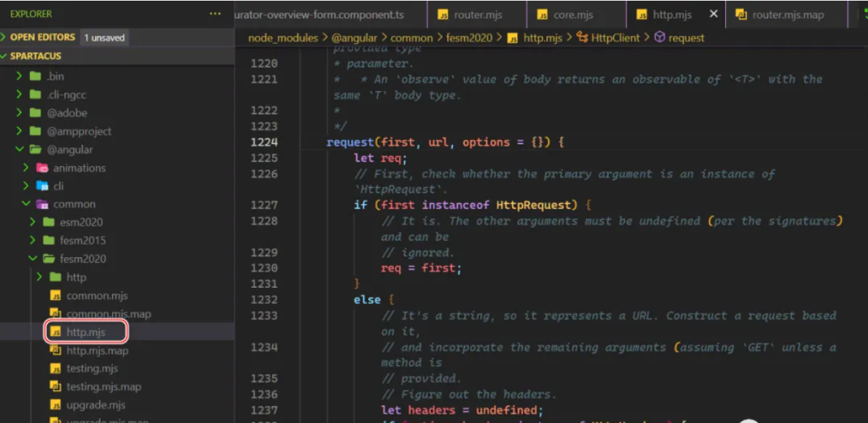Open upgrade.mjs from the file tree
The image size is (868, 423).
coord(96,405)
